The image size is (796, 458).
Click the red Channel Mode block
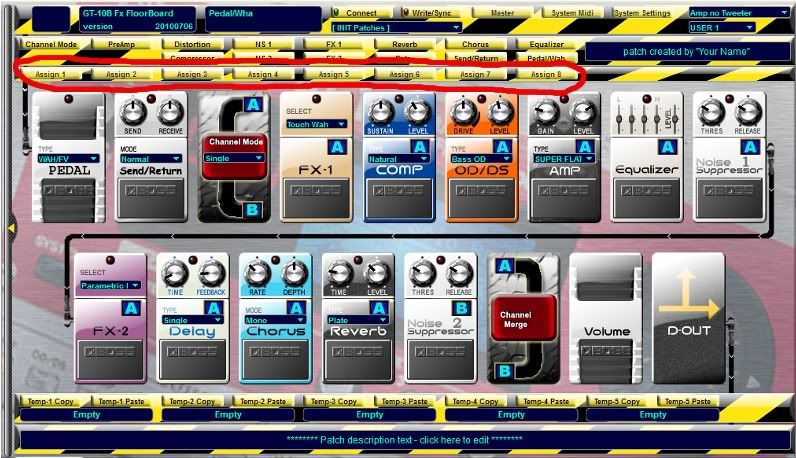[x=236, y=157]
